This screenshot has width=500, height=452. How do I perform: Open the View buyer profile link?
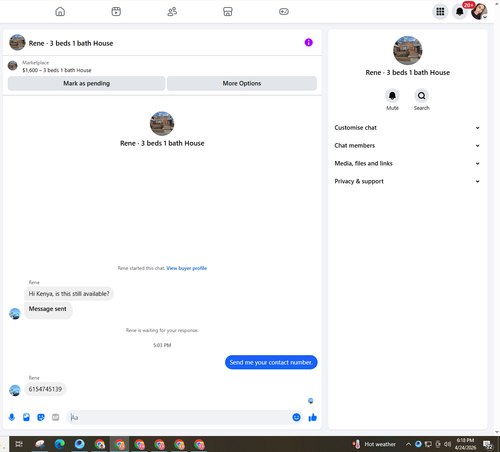[187, 268]
